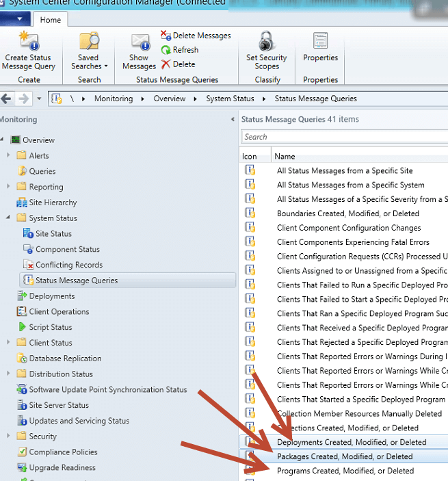Select Clients That Started a Specific Deployed Program
The image size is (448, 481).
[361, 400]
